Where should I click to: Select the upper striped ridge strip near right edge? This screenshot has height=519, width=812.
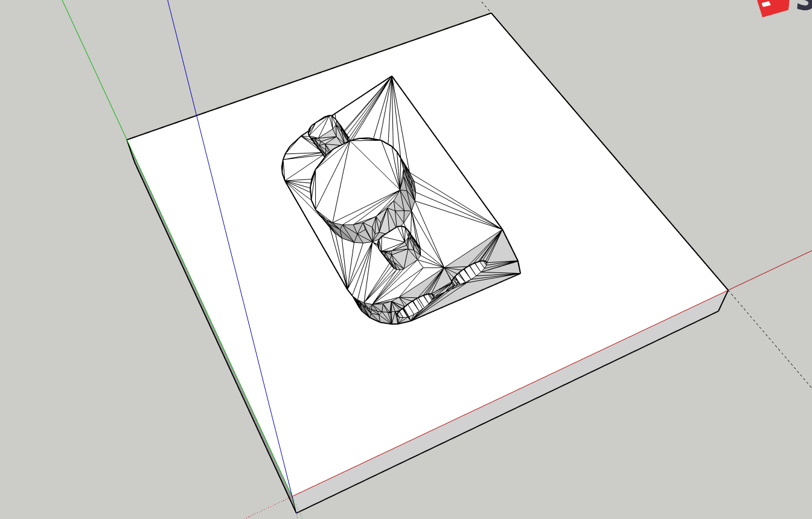pos(471,272)
